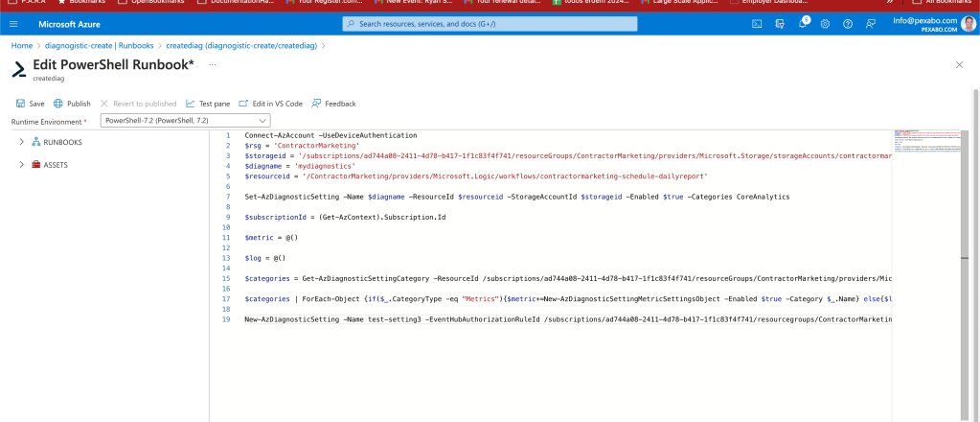980x422 pixels.
Task: Click the Connect-AzAccount -UseDeviceAuthentication line
Action: (x=330, y=135)
